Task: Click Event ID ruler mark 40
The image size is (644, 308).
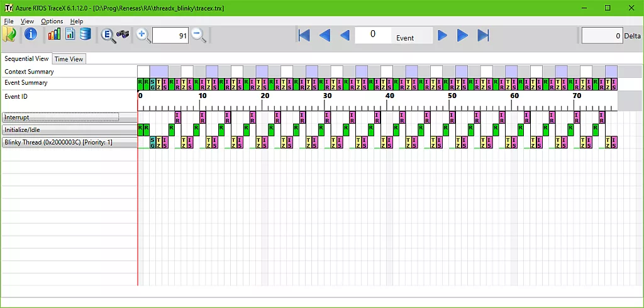Action: click(390, 96)
